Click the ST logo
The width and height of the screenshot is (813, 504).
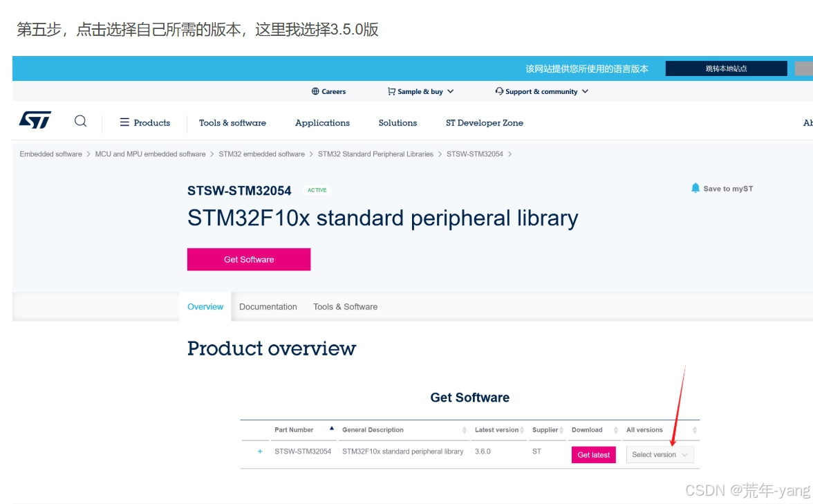tap(35, 120)
